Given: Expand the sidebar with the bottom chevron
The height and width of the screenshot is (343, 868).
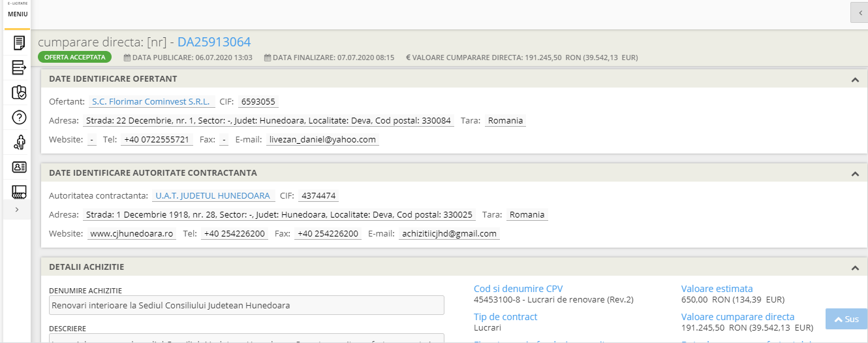Looking at the screenshot, I should click(x=17, y=210).
